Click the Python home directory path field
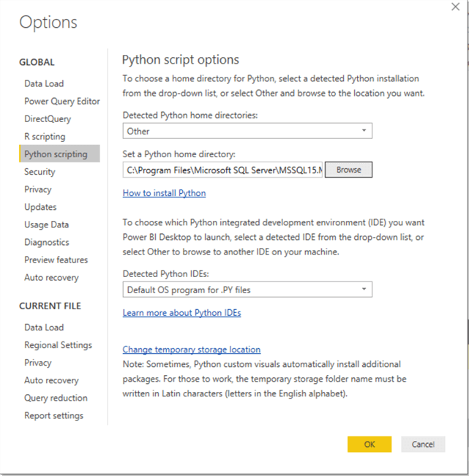 (x=223, y=170)
